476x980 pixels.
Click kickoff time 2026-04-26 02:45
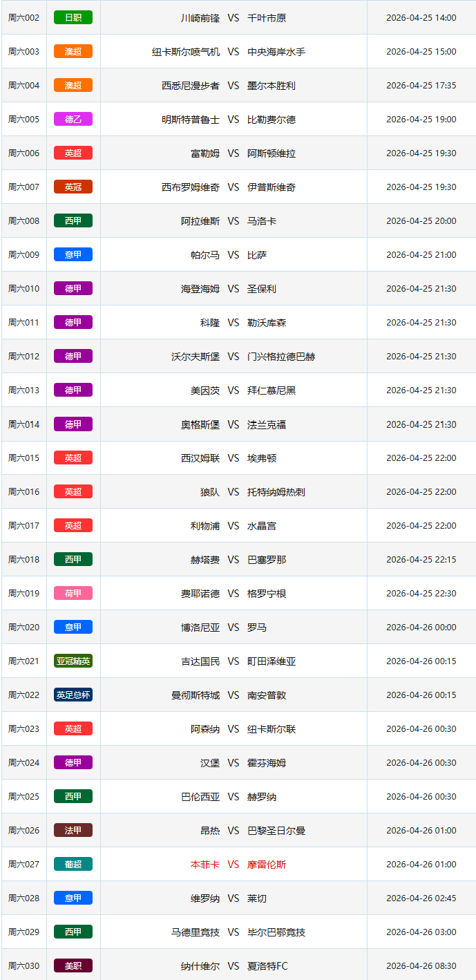[421, 898]
